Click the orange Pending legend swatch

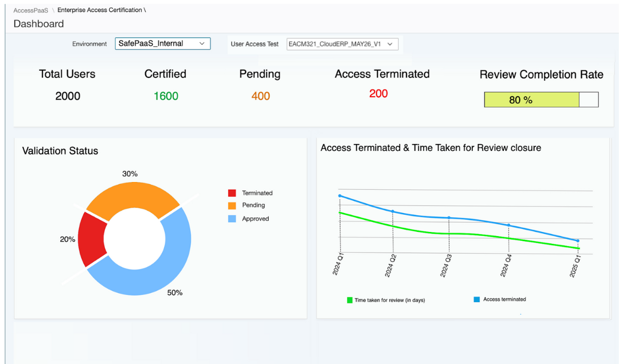232,205
